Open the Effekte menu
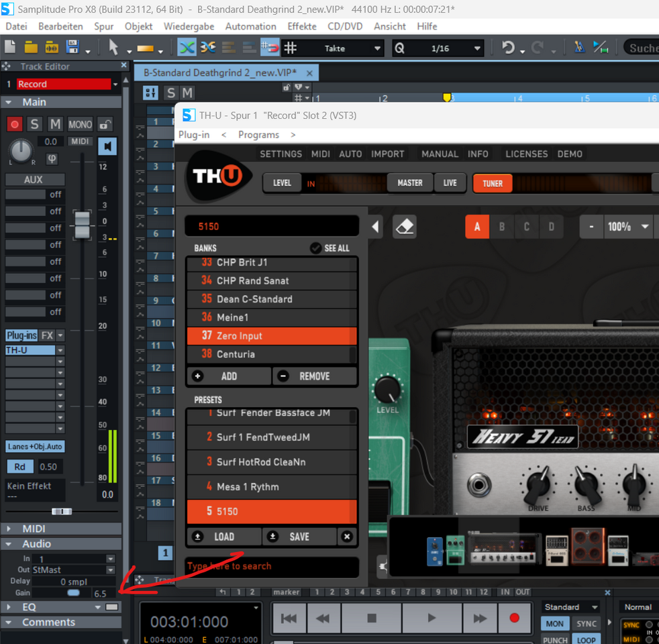This screenshot has width=659, height=644. coord(302,26)
